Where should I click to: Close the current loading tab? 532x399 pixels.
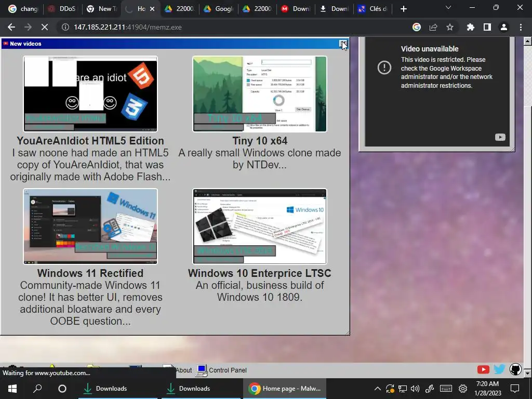152,9
